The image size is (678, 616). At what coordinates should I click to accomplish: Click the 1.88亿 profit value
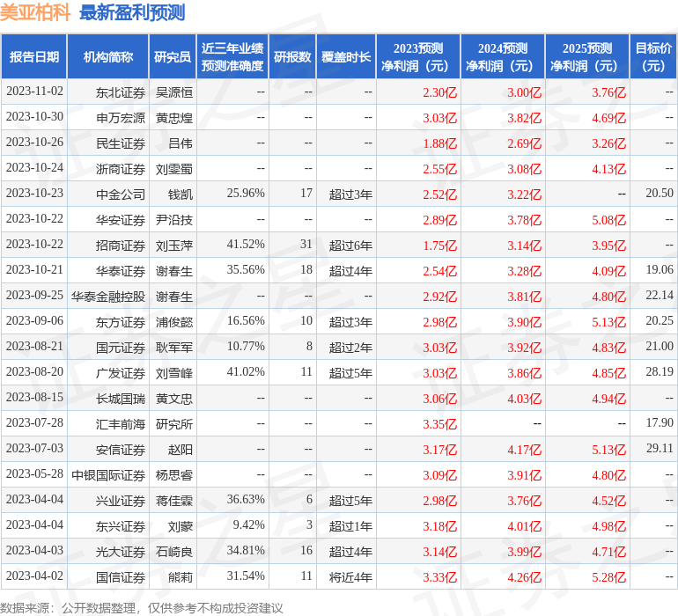pos(439,143)
